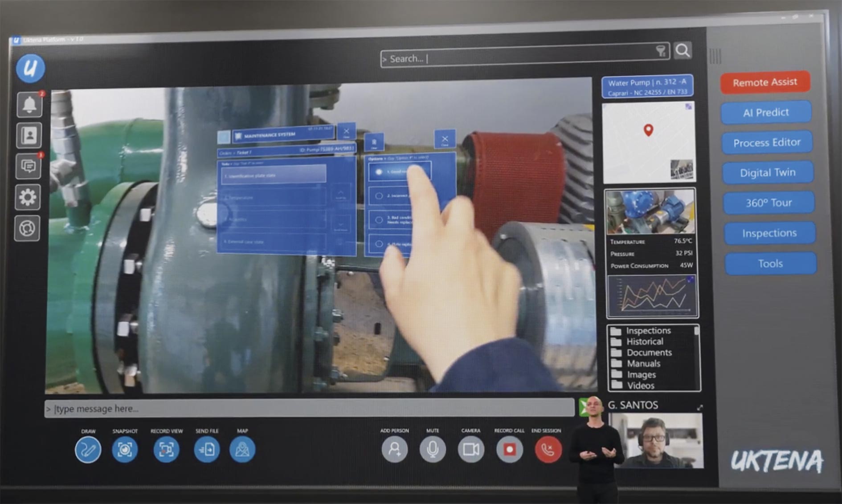Screen dimensions: 842x504
Task: Open the Images folder
Action: coord(634,375)
